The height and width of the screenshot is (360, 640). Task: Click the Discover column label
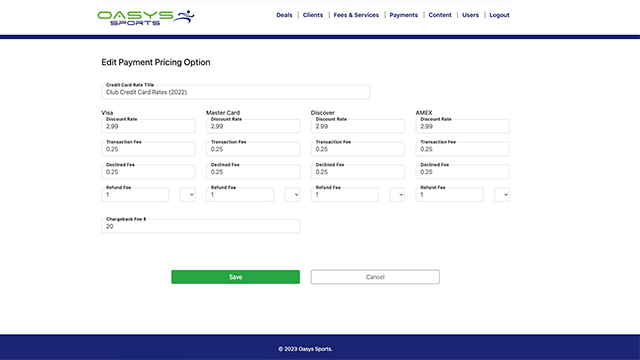[x=323, y=113]
